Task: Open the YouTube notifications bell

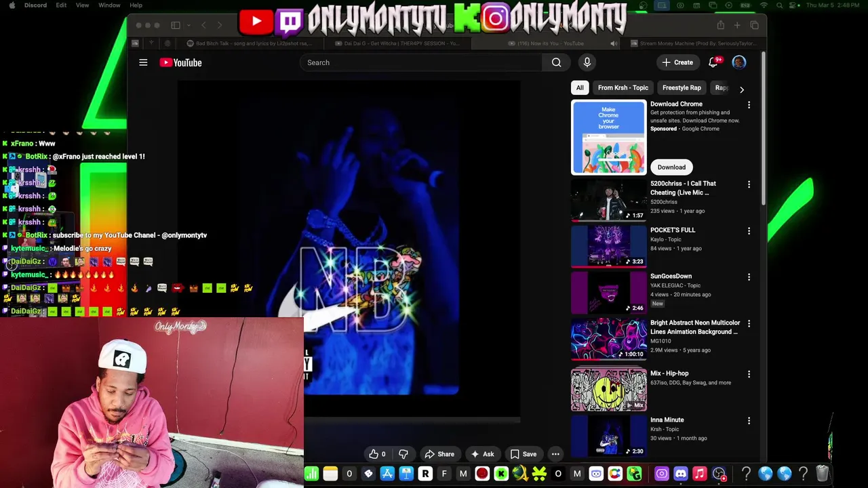Action: tap(713, 62)
